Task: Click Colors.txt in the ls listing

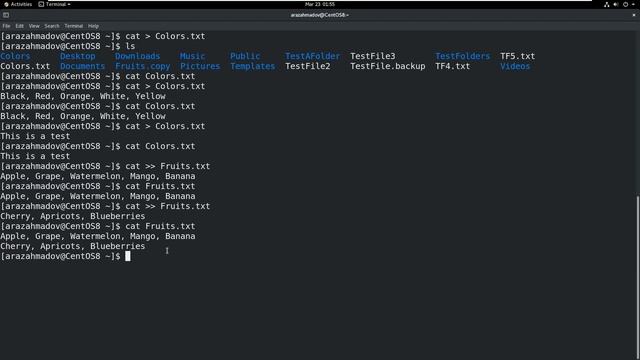Action: point(25,66)
